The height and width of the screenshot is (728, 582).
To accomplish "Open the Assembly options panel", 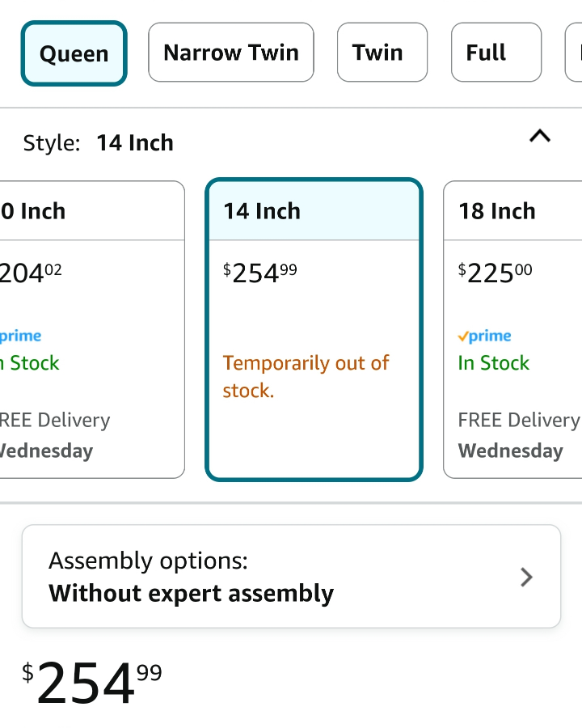I will click(x=291, y=576).
